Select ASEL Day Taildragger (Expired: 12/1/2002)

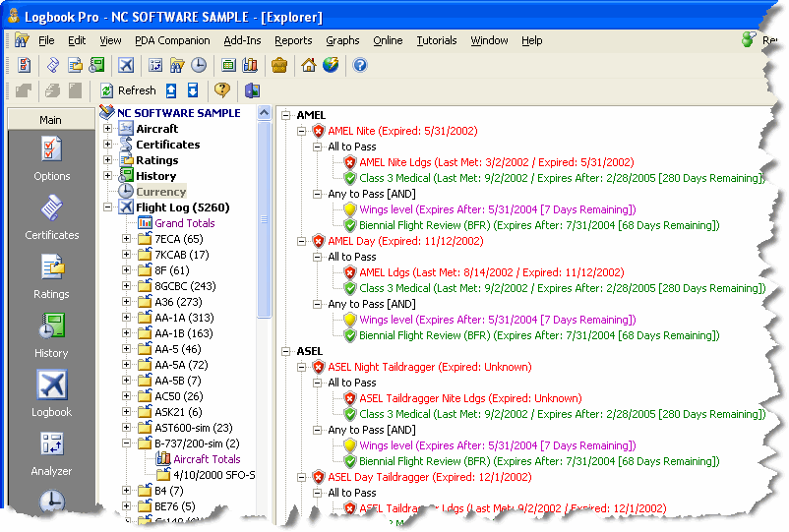pos(430,477)
